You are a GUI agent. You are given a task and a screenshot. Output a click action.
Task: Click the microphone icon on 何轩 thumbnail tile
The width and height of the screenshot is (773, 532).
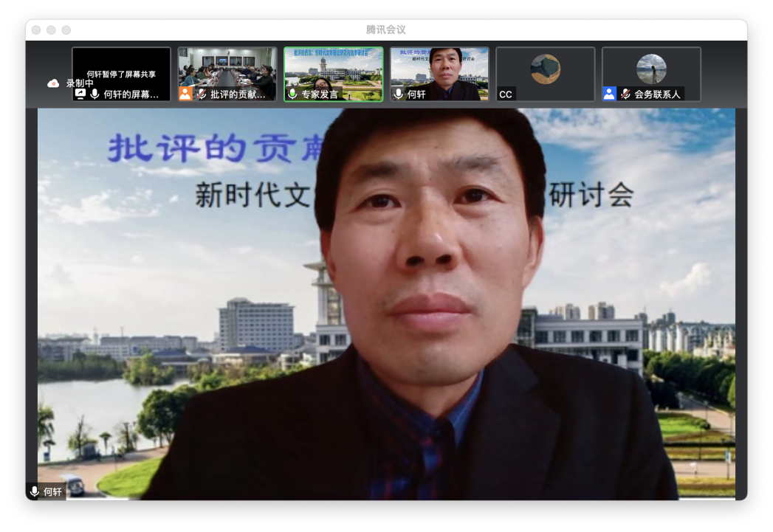399,94
